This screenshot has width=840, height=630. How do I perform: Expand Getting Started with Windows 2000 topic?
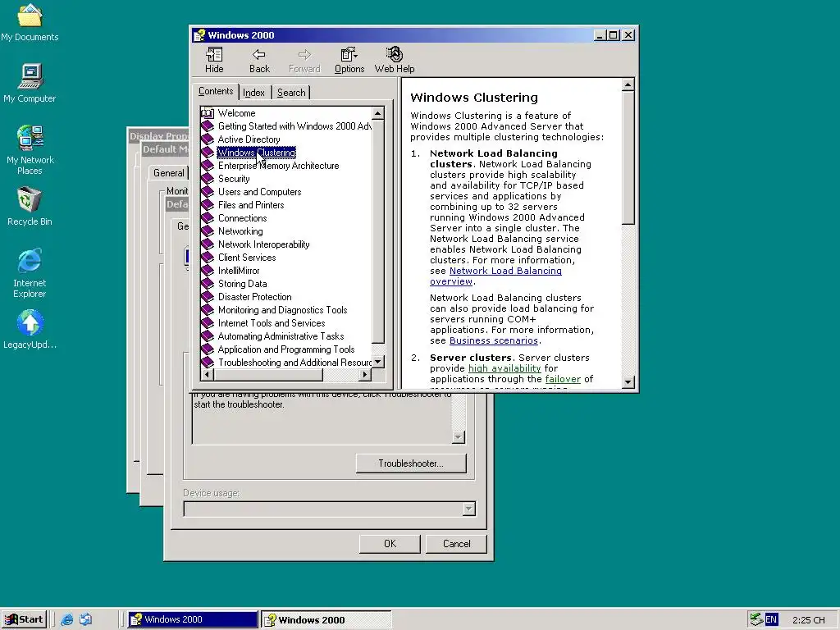294,126
